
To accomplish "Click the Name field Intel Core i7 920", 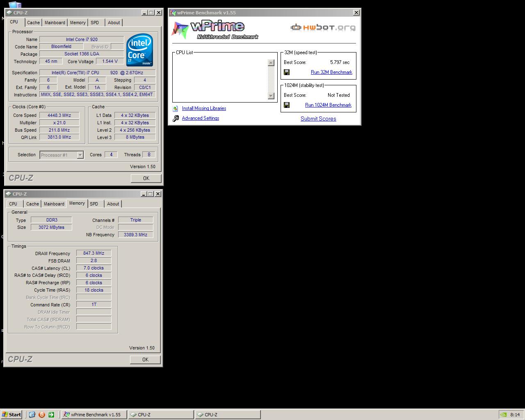I will pyautogui.click(x=82, y=39).
